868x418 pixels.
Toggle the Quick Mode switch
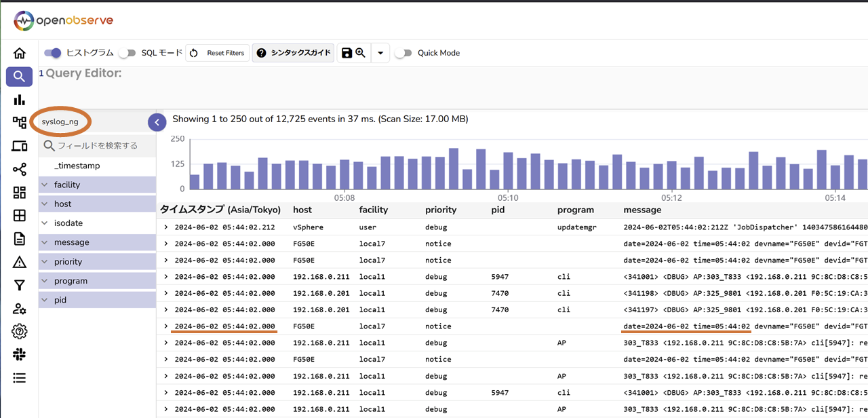(403, 53)
